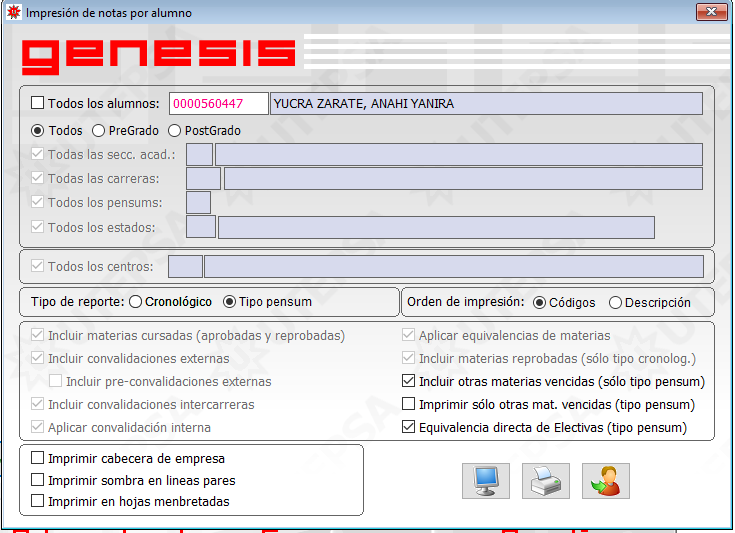
Task: Toggle Incluir pre-convalidaciones externas checkbox
Action: click(56, 381)
